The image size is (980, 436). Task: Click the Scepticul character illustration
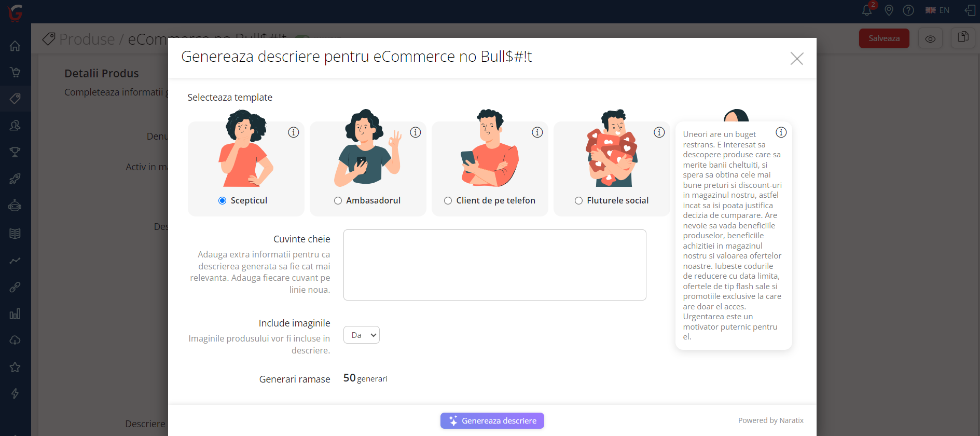pos(245,148)
